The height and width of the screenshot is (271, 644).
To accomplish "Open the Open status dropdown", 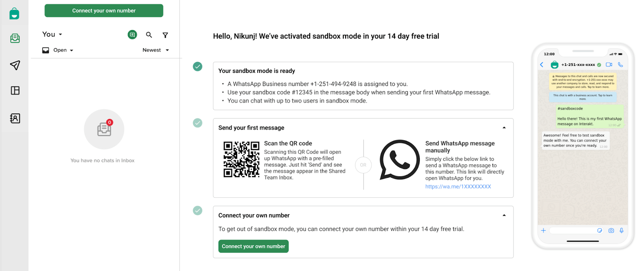I will pos(58,50).
